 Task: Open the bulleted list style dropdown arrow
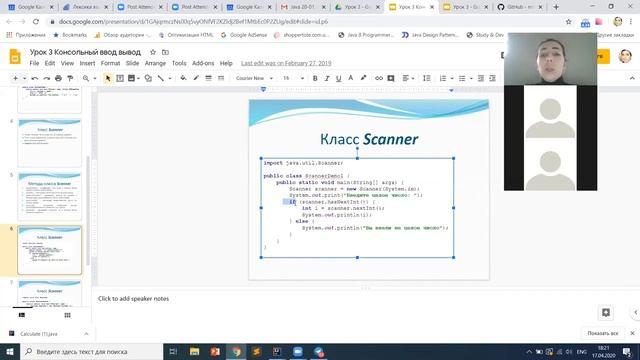[x=471, y=78]
